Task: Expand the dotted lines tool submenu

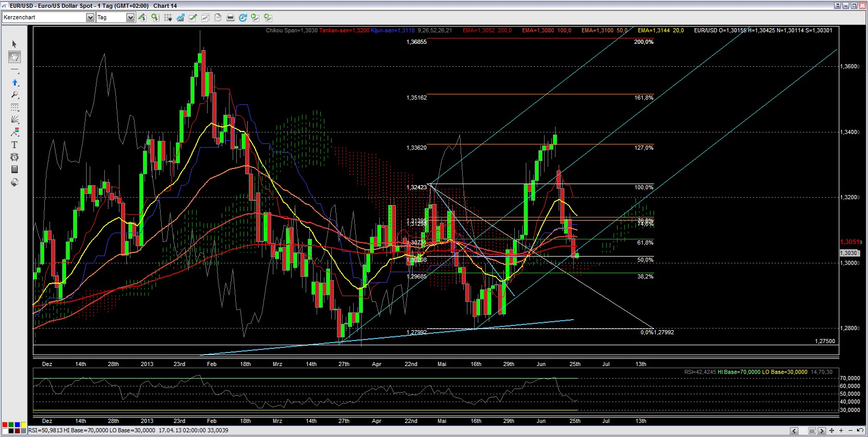Action: (15, 107)
